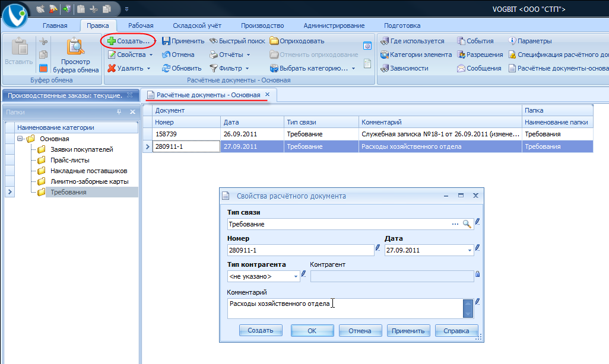The height and width of the screenshot is (364, 609).
Task: Click into the Номер input field
Action: 301,250
